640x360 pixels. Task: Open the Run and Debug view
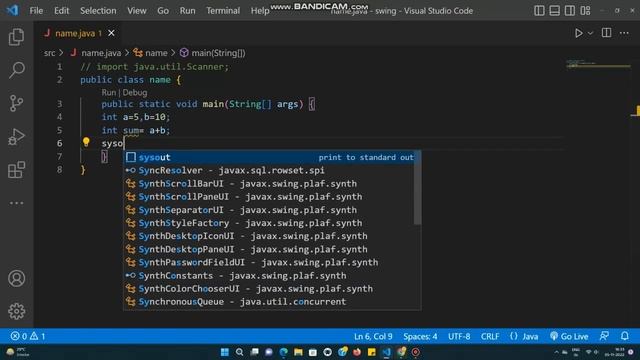point(16,137)
